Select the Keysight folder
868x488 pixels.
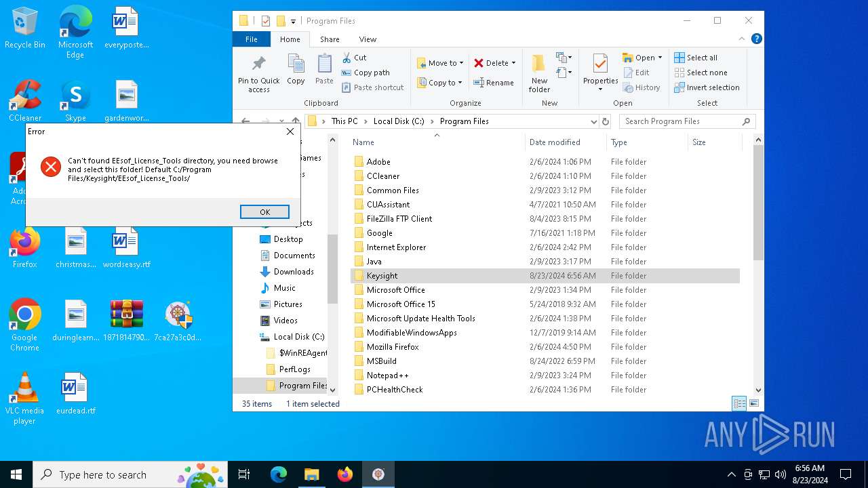[545, 276]
